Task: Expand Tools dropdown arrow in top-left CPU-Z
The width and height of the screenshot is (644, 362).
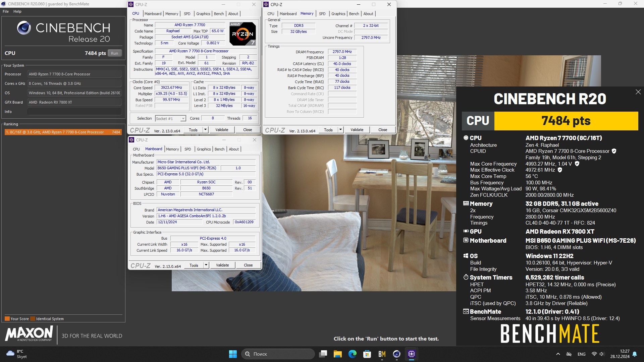Action: (205, 130)
